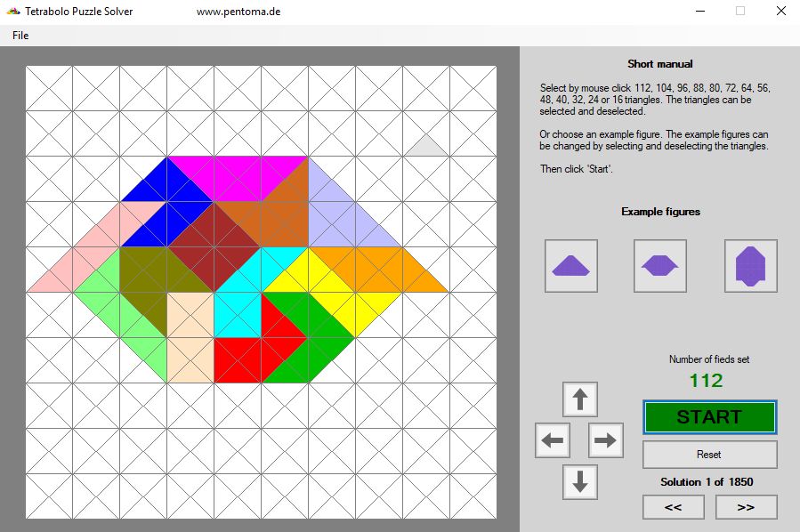Click the gray highlighted triangle in the grid
Screen dimensions: 800x532
tap(427, 147)
